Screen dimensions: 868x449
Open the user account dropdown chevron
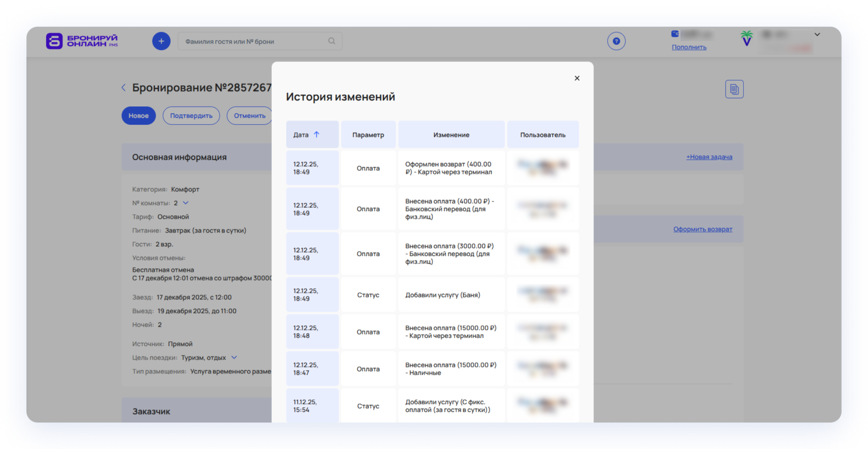pos(817,34)
